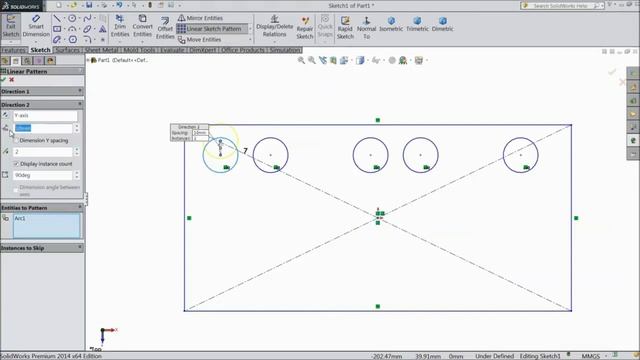Open Display/Delete Relations
This screenshot has height=360, width=640.
coord(274,26)
